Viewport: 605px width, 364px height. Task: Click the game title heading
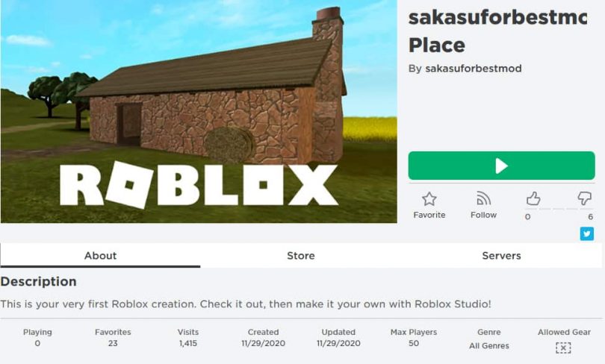point(497,31)
